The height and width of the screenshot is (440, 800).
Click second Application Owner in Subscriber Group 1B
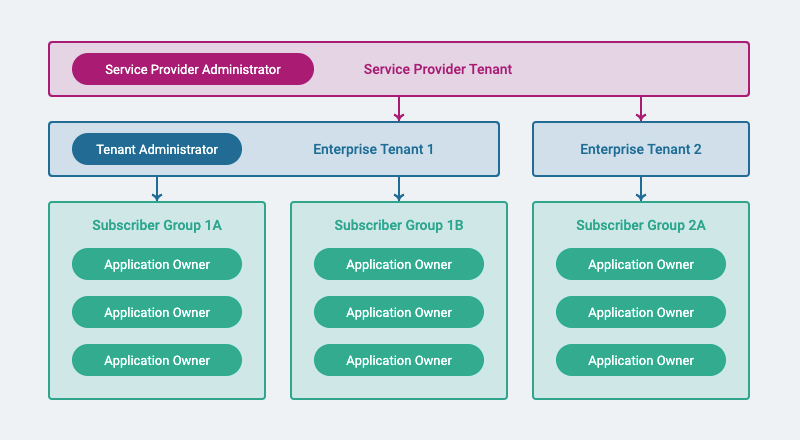pos(399,312)
